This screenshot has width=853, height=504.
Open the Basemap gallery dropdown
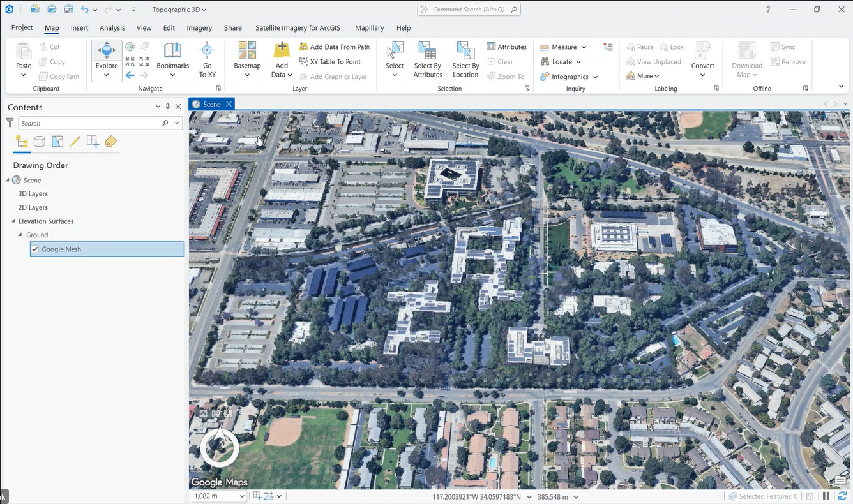click(x=247, y=75)
